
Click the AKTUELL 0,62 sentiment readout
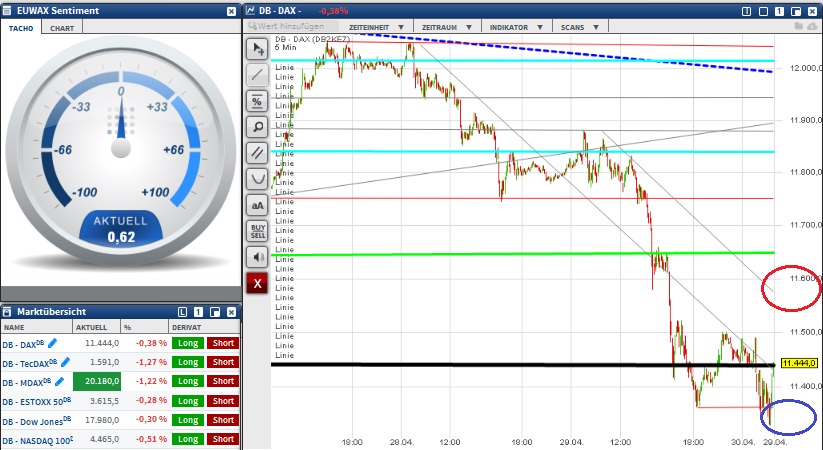[x=121, y=229]
